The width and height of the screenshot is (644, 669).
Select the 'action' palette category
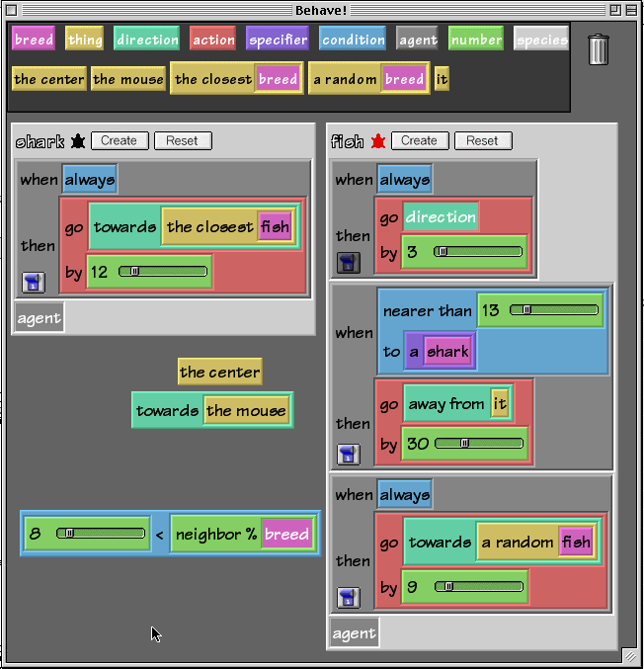pos(213,40)
